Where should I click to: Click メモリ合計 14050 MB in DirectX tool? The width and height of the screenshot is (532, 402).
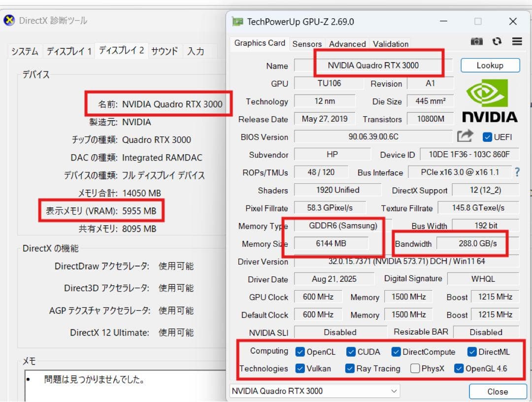pyautogui.click(x=119, y=194)
